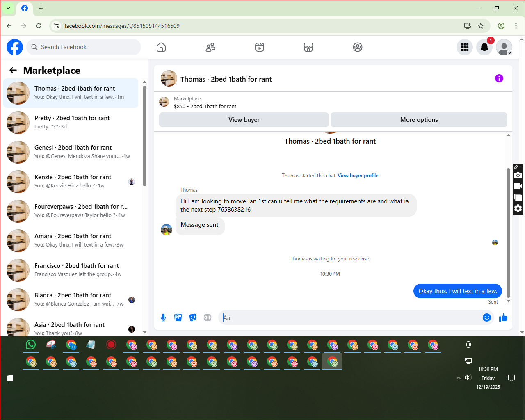Click the message text field

tap(351, 317)
